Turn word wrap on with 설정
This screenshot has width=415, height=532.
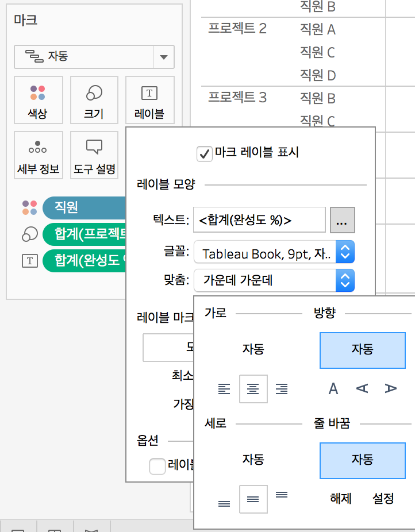point(383,499)
